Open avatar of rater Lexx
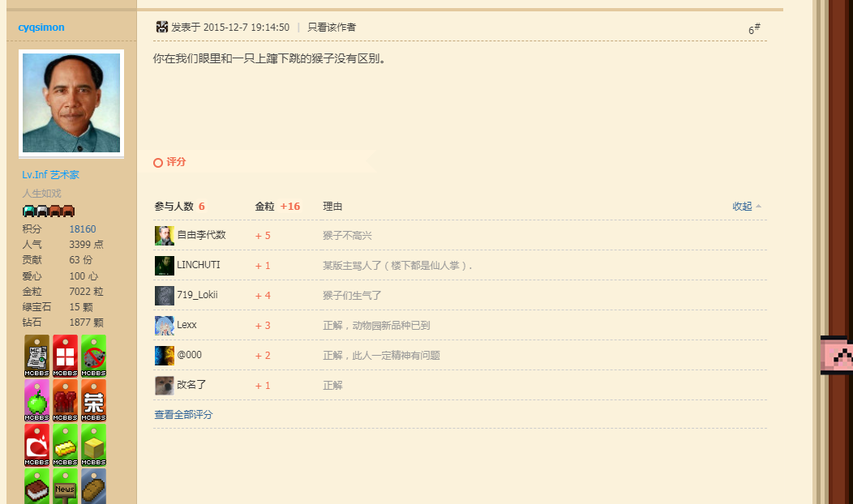This screenshot has width=853, height=504. tap(165, 325)
